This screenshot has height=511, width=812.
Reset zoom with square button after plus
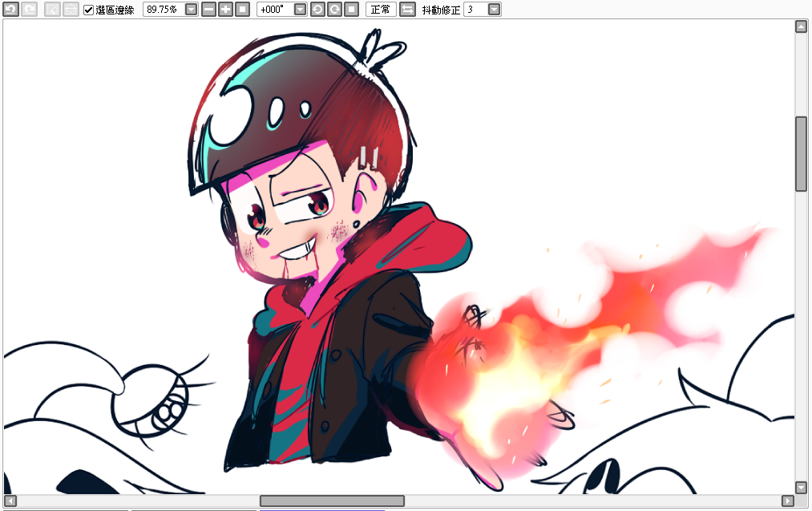(x=242, y=10)
